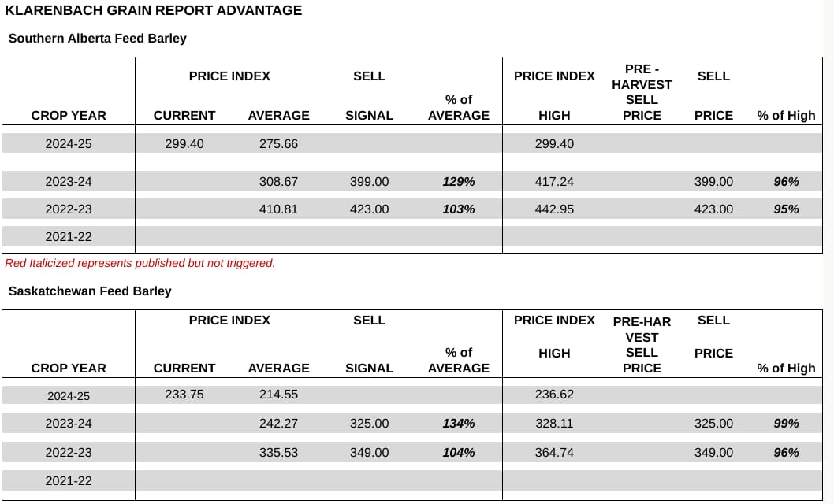Click the 129% of average value
Viewport: 834px width, 504px height.
coord(458,182)
